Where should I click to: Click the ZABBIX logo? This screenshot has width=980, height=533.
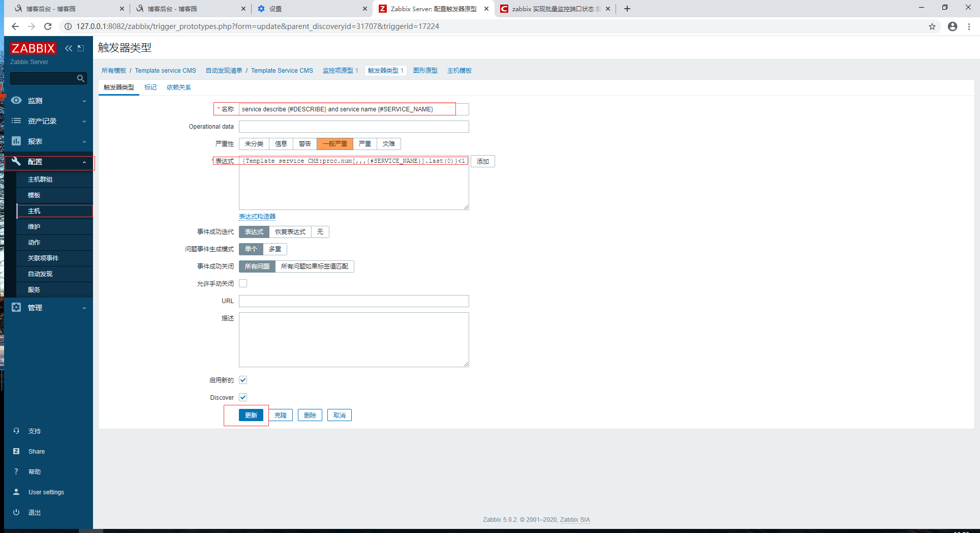tap(33, 48)
